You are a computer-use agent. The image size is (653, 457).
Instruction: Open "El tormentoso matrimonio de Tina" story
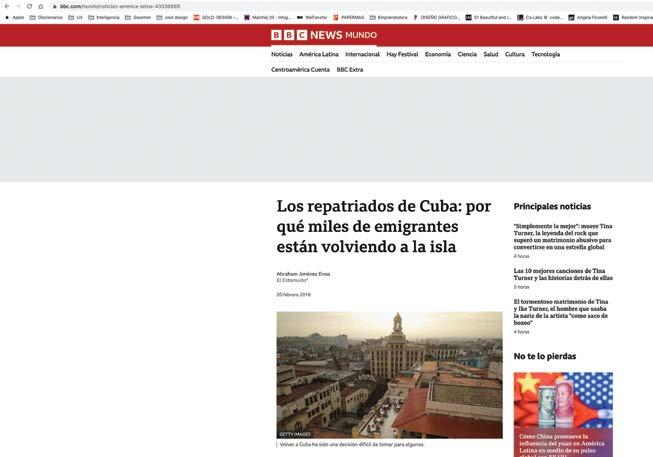tap(561, 312)
